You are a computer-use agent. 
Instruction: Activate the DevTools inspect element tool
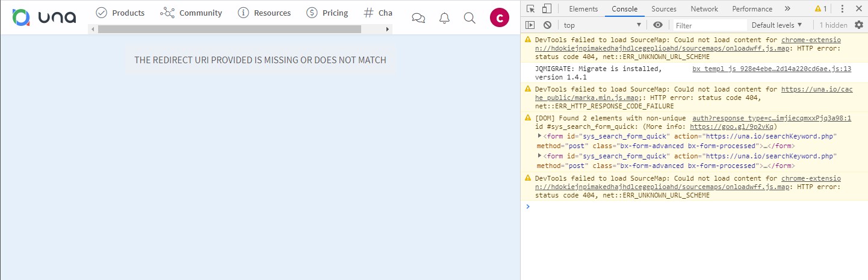click(530, 9)
